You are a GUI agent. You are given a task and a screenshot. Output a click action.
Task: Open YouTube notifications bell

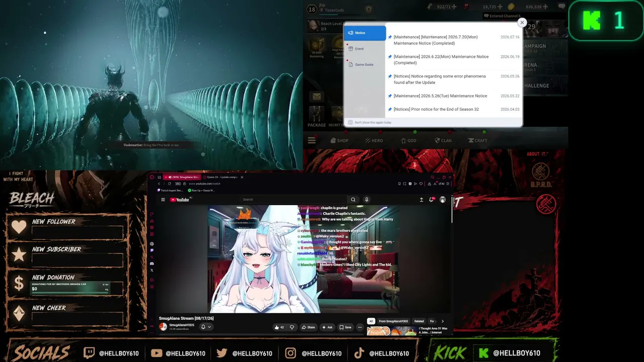tap(431, 200)
